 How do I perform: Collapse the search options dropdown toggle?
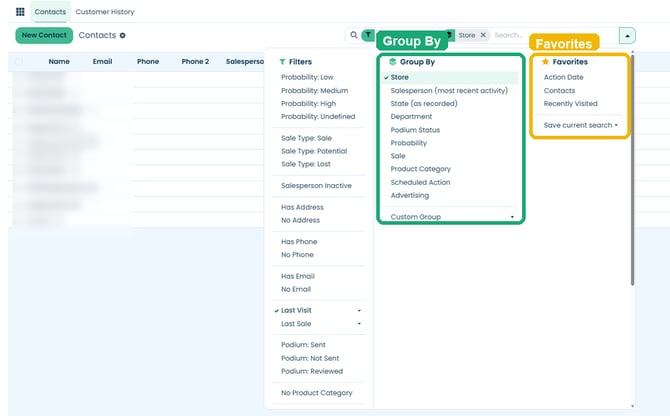pos(627,35)
